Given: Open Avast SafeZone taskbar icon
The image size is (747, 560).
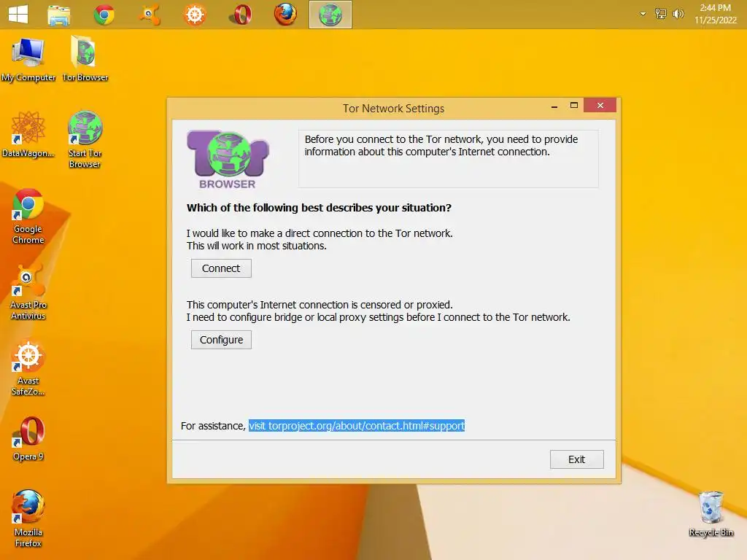Looking at the screenshot, I should [x=195, y=15].
